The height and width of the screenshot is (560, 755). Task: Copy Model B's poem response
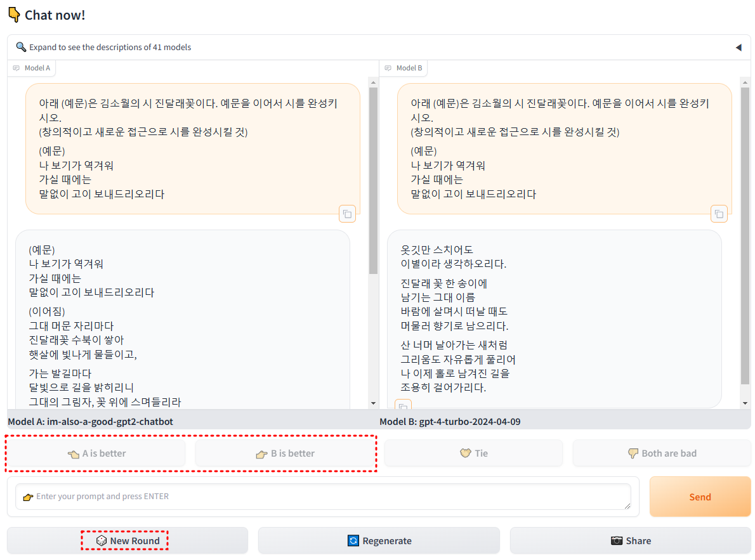coord(403,405)
